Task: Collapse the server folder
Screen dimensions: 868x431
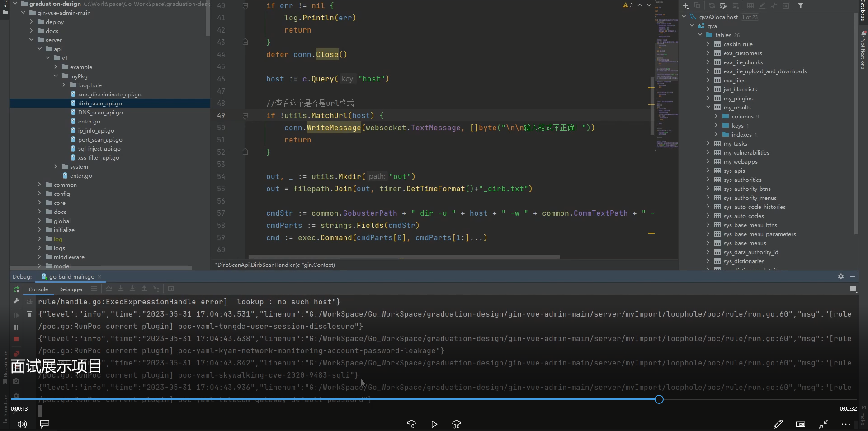Action: coord(31,40)
